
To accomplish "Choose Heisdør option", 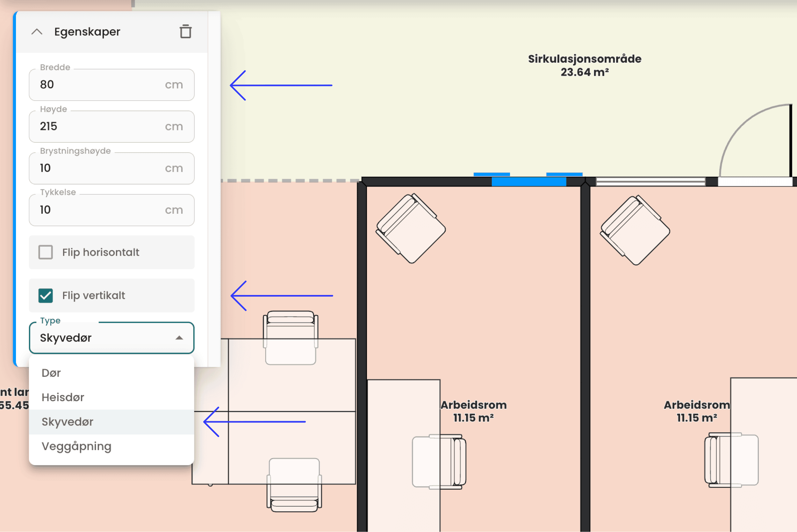I will (63, 397).
